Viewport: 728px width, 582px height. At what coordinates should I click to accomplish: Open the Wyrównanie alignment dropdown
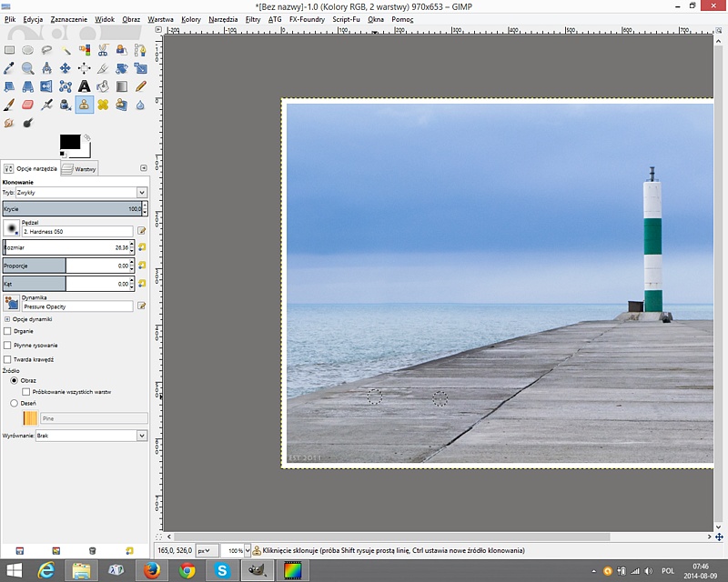coord(92,436)
